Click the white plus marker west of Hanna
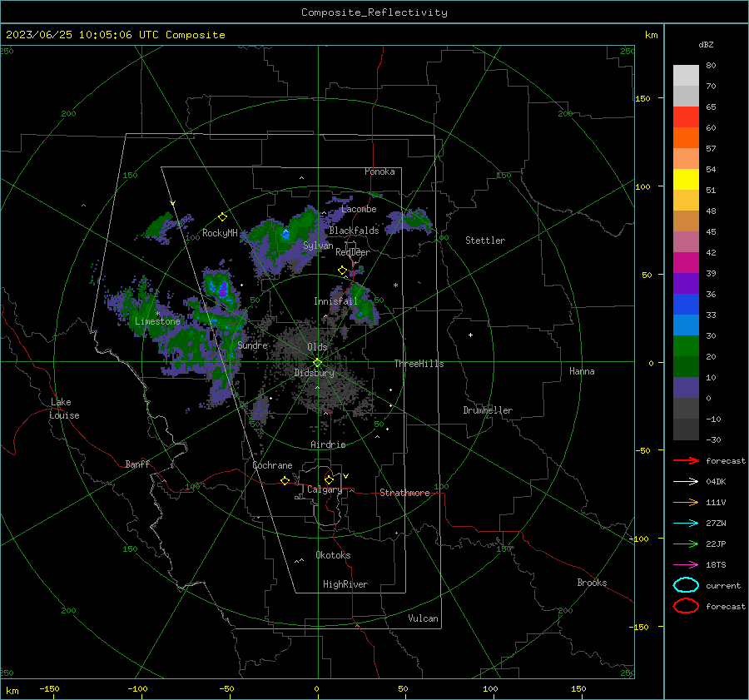749x700 pixels. (470, 335)
